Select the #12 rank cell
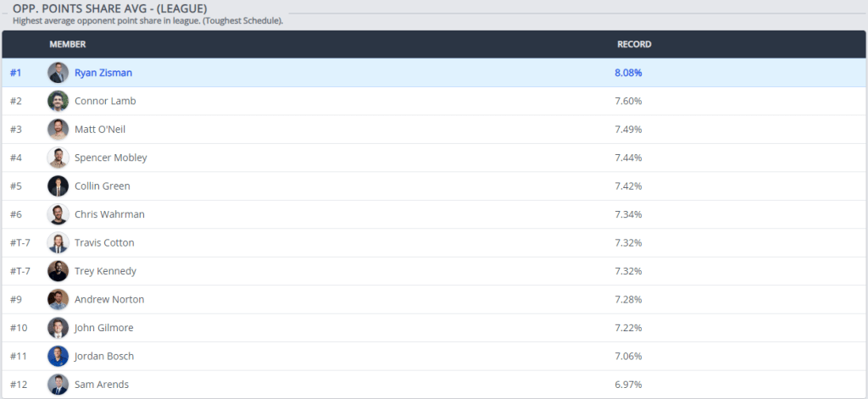The width and height of the screenshot is (868, 399). [x=19, y=385]
